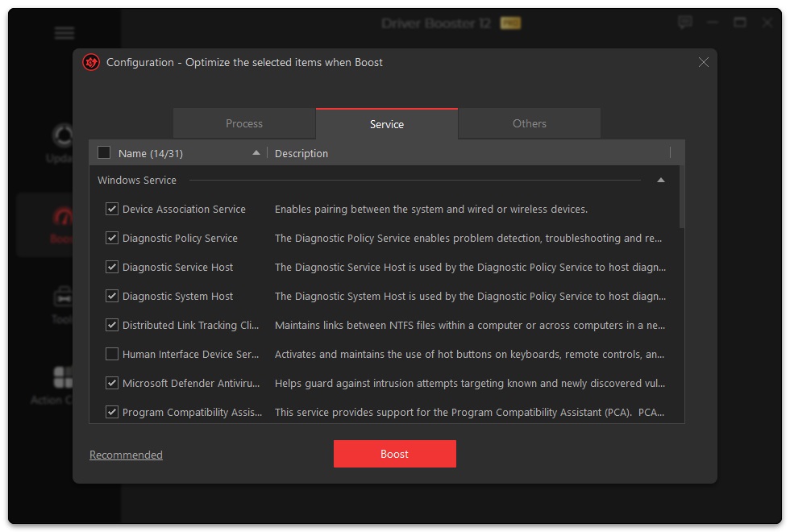790x532 pixels.
Task: Toggle the select-all checkbox beside Name
Action: click(104, 152)
